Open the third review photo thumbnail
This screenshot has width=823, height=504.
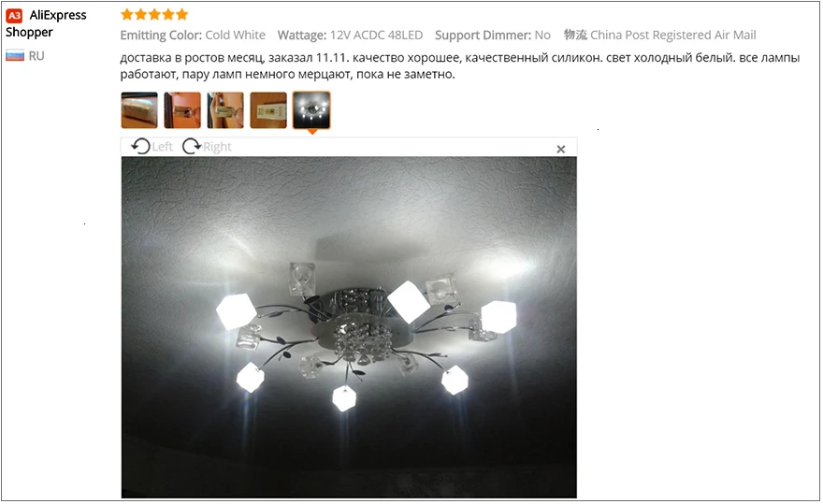click(225, 110)
